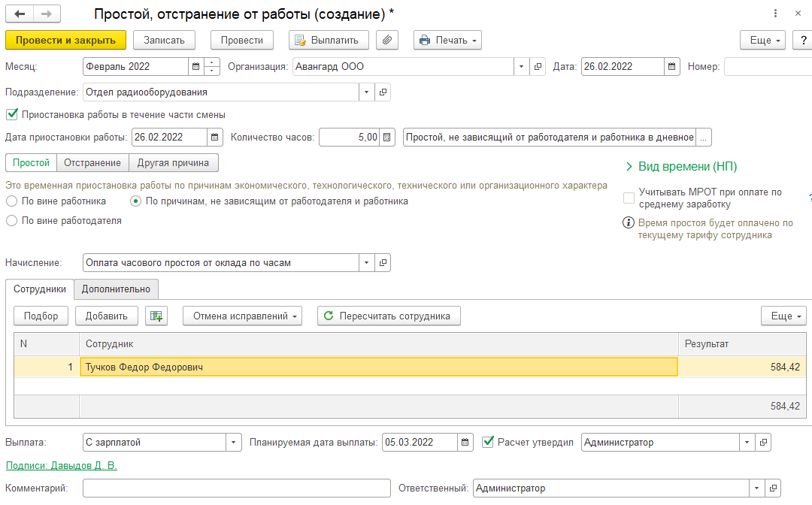The image size is (812, 505).
Task: Click the back arrow navigation icon
Action: (20, 14)
